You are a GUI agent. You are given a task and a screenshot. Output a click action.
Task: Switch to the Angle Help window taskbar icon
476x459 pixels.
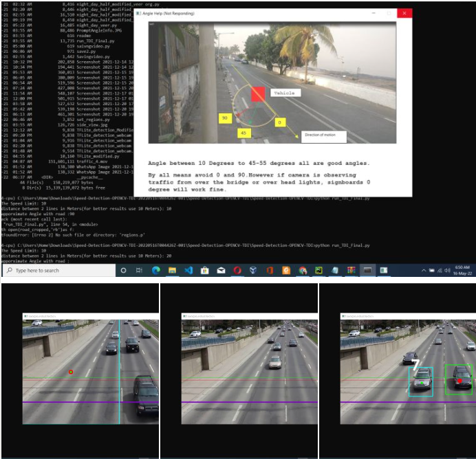click(384, 270)
